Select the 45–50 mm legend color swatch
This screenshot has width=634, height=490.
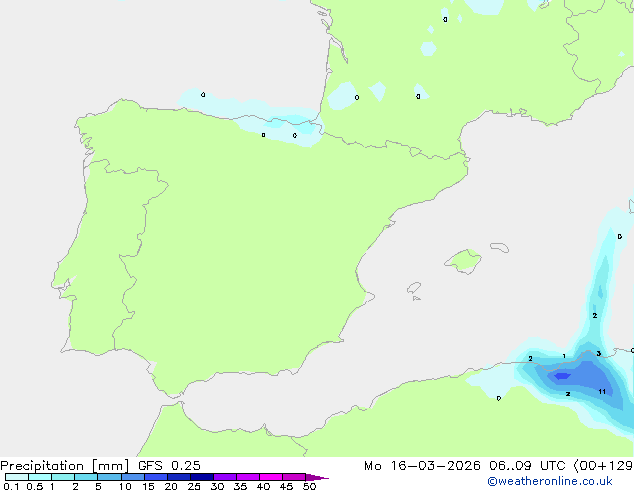(294, 477)
